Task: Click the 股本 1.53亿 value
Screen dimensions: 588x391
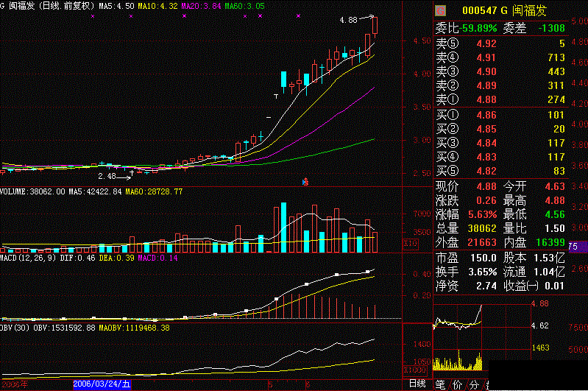Action: pyautogui.click(x=551, y=258)
